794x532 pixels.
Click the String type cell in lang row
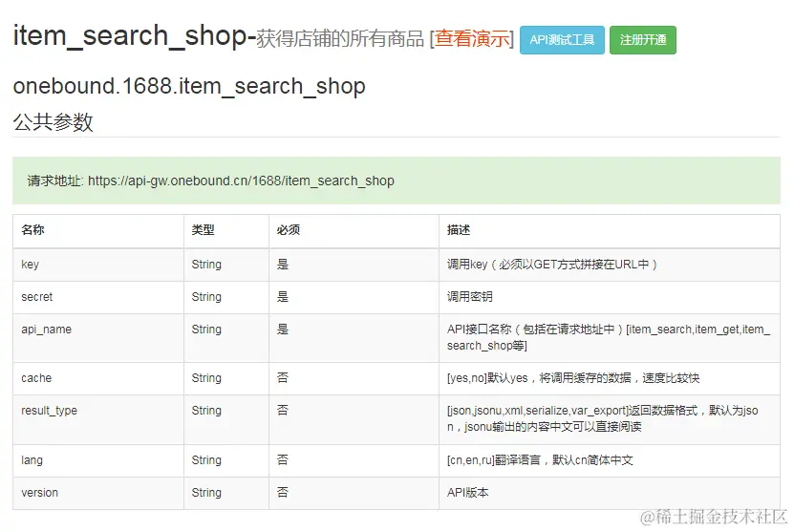226,460
